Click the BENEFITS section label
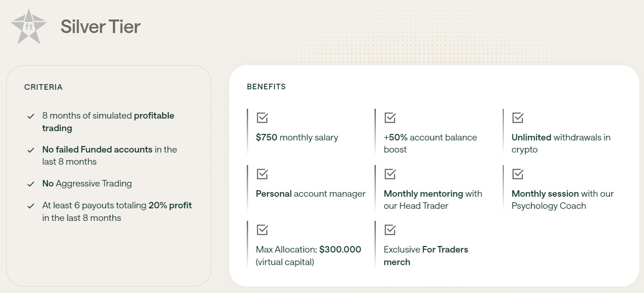Viewport: 644px width, 293px height. point(266,87)
